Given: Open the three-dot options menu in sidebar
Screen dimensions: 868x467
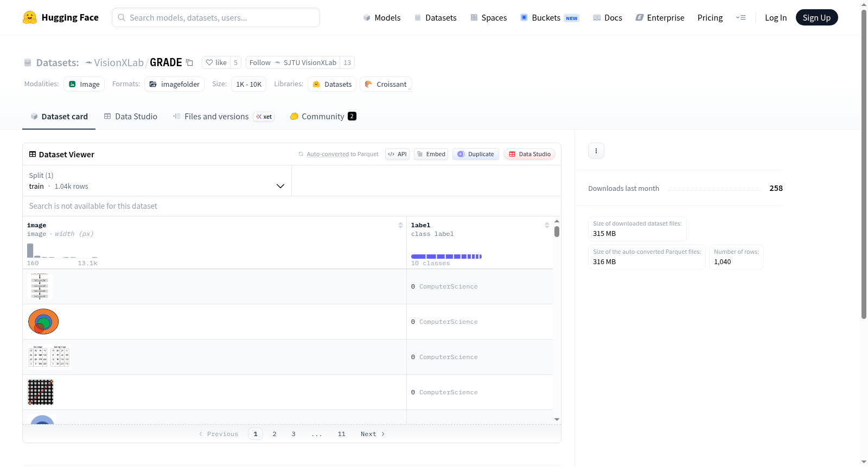Looking at the screenshot, I should coord(596,151).
